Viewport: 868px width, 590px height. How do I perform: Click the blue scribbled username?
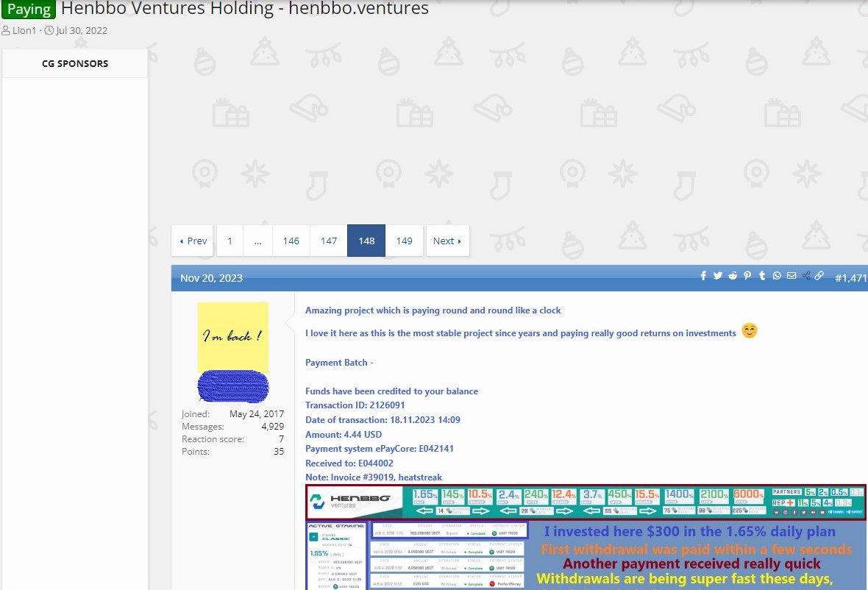(233, 385)
